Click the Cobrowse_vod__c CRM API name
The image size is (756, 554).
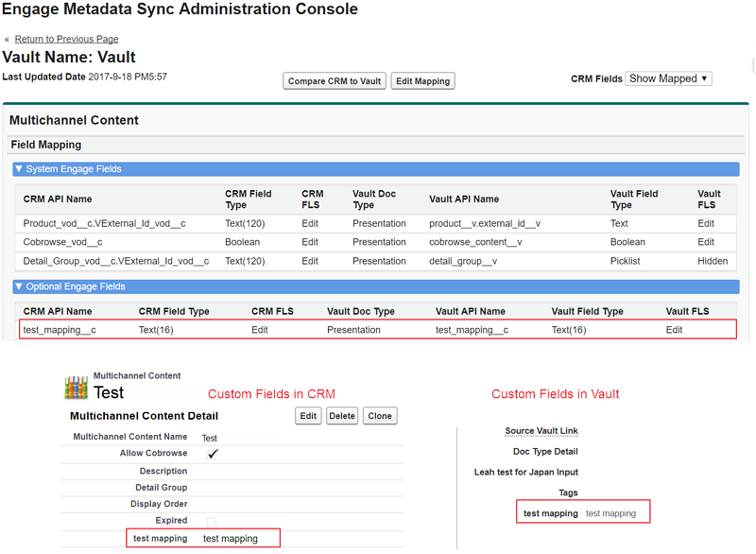(x=62, y=242)
